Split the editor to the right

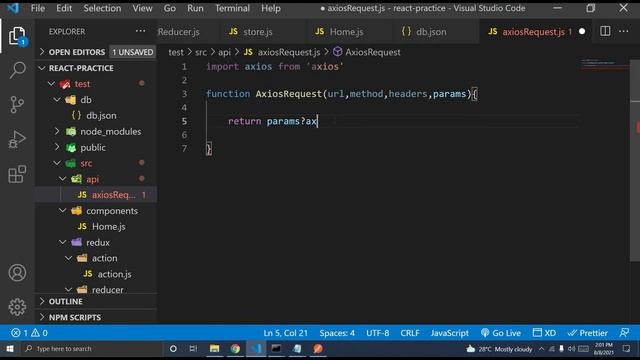(x=605, y=31)
